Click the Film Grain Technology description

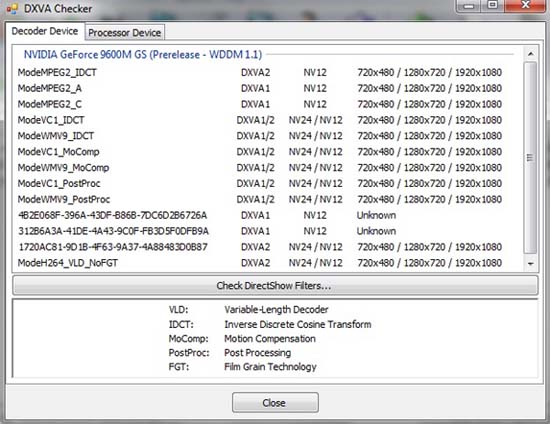[270, 367]
